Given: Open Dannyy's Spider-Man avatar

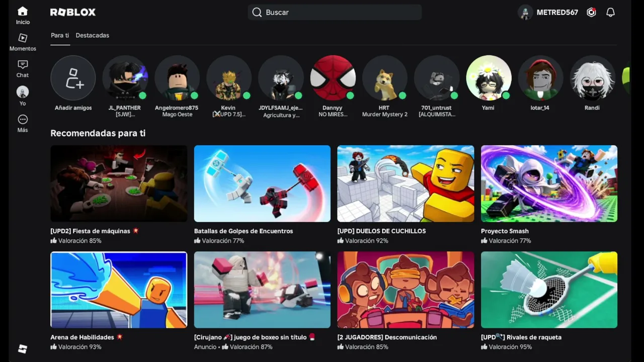Looking at the screenshot, I should click(x=333, y=78).
